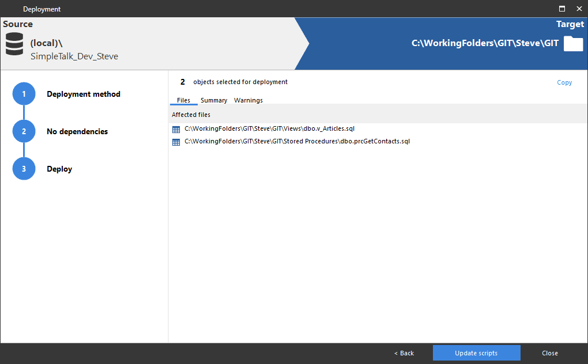Select the dbo.prcGetContacts.sql affected file
This screenshot has height=364, width=588.
pos(296,141)
